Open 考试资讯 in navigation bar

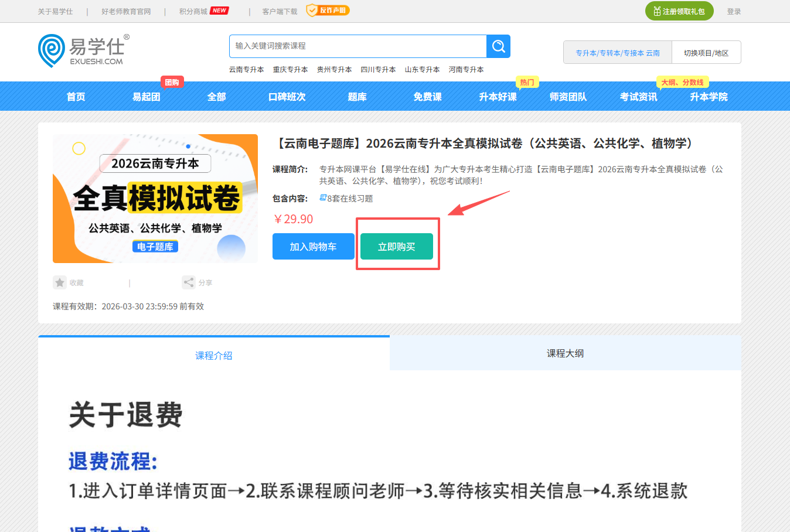tap(639, 97)
